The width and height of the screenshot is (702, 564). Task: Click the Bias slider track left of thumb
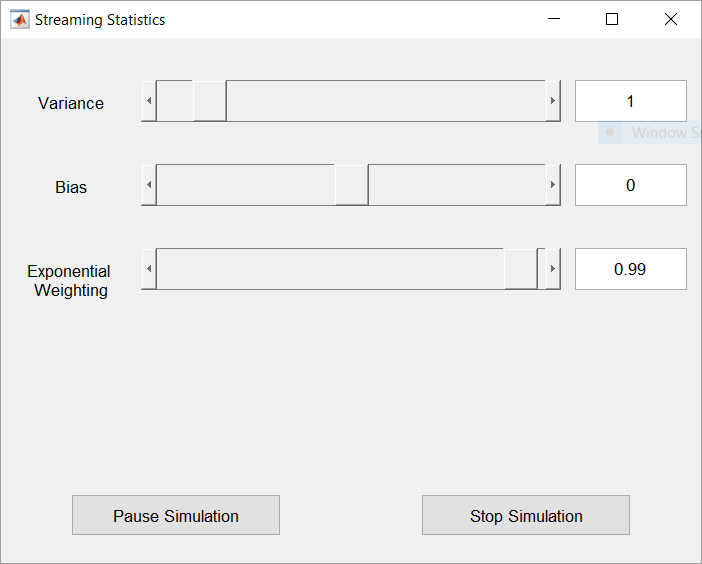(x=245, y=185)
